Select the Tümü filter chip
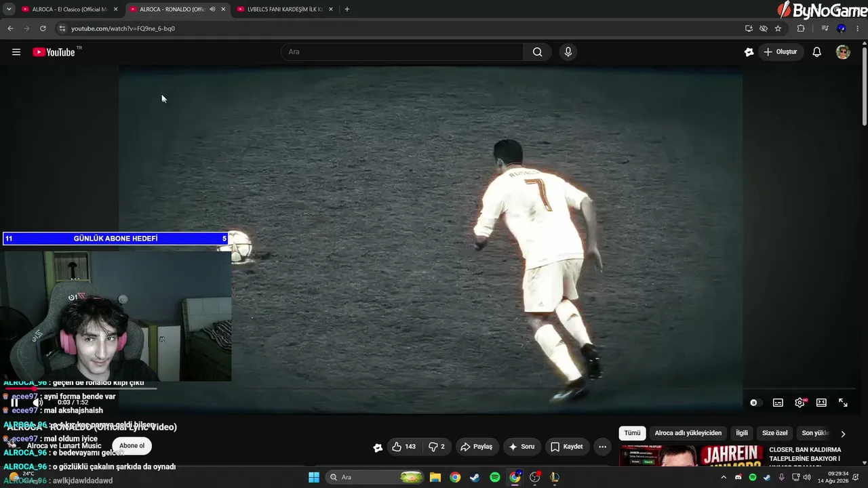Viewport: 868px width, 488px height. click(x=632, y=433)
